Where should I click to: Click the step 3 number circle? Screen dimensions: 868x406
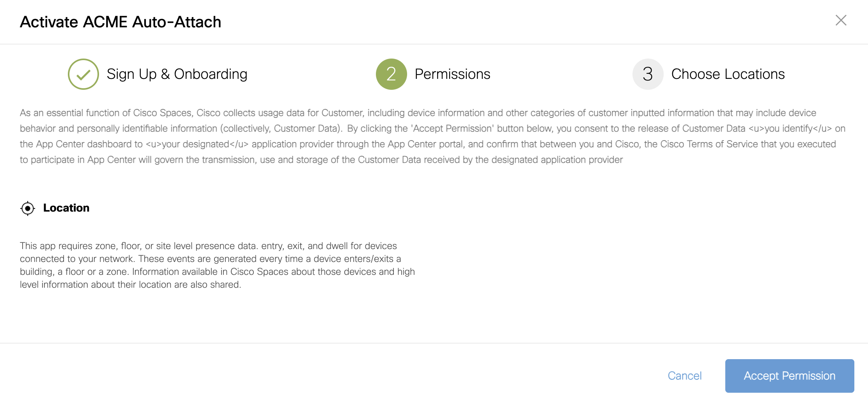pos(648,74)
